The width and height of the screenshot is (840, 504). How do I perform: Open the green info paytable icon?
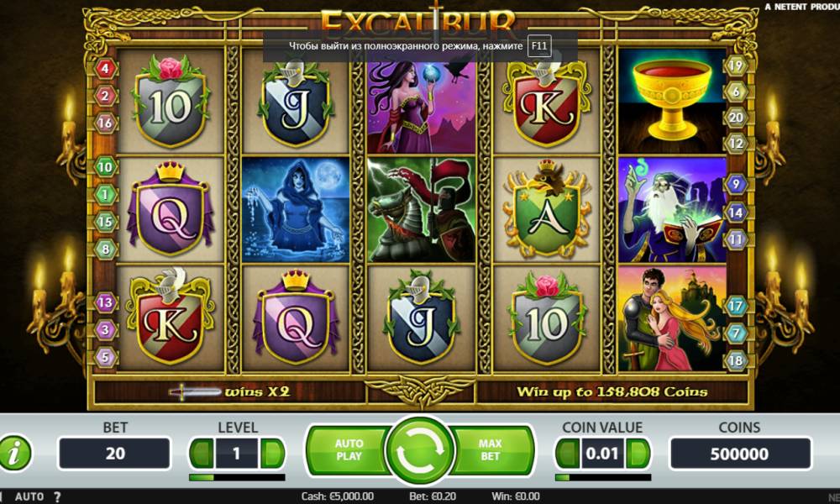pyautogui.click(x=15, y=453)
